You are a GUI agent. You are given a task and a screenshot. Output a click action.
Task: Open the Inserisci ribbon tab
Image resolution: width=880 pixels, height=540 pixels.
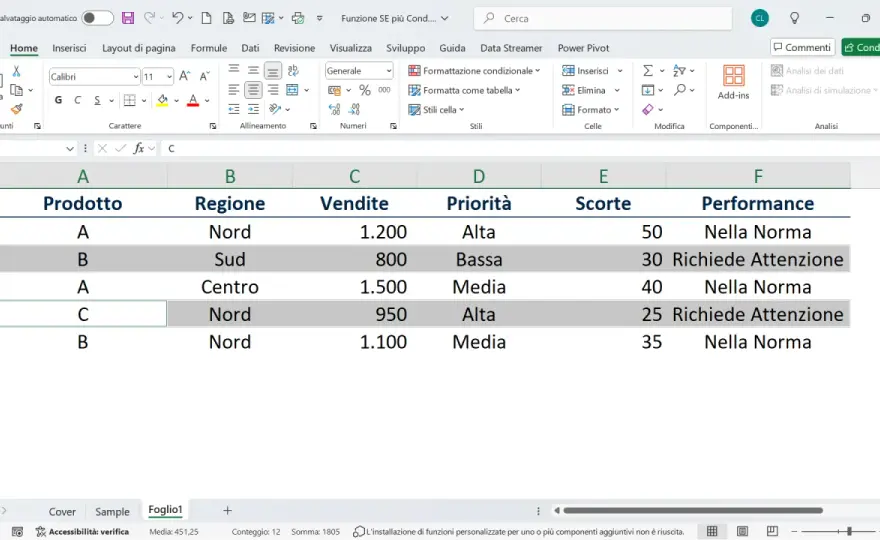pyautogui.click(x=69, y=48)
